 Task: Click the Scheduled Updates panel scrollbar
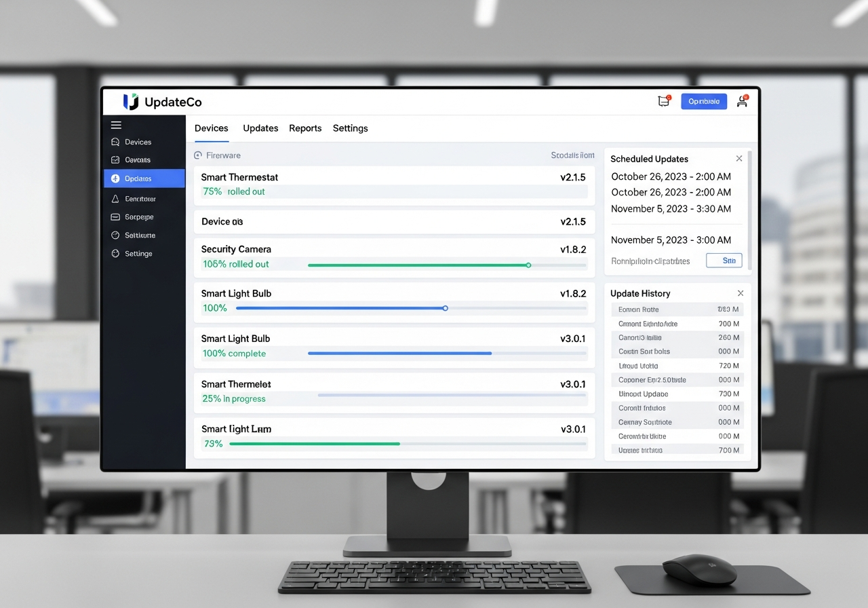tap(749, 210)
